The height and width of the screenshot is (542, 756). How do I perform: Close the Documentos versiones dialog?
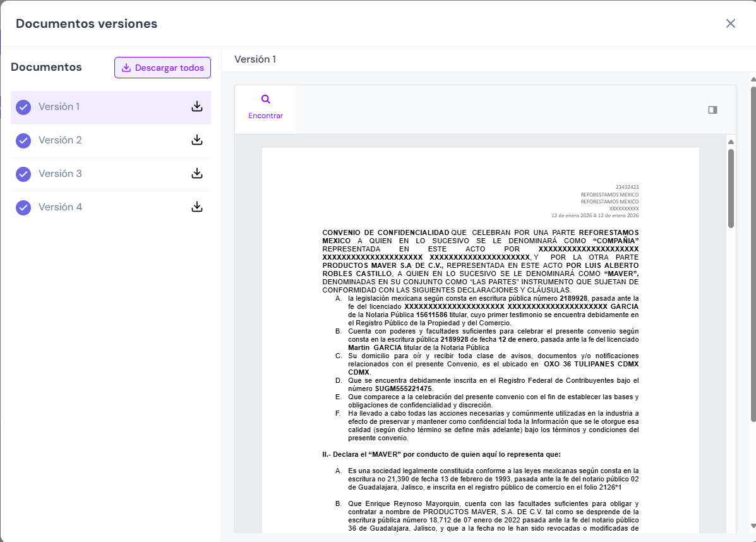731,23
